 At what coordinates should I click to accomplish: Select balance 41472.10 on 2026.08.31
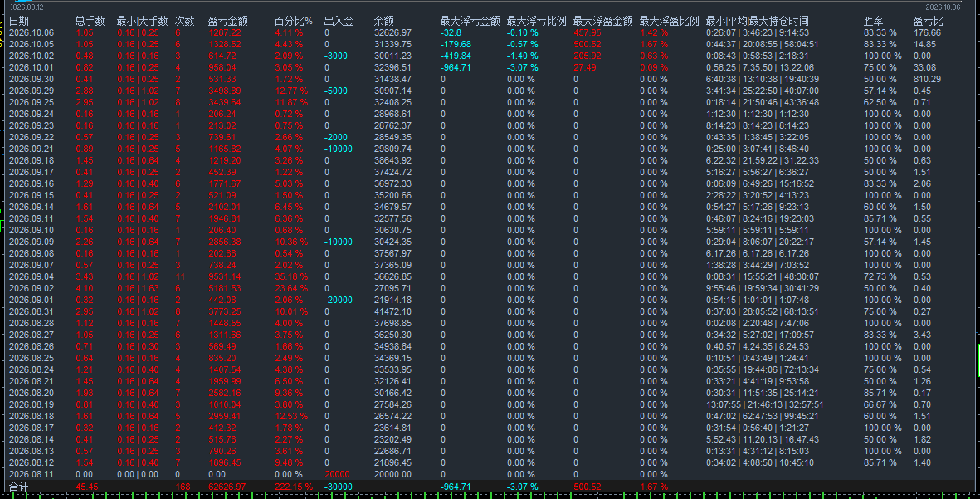[392, 312]
